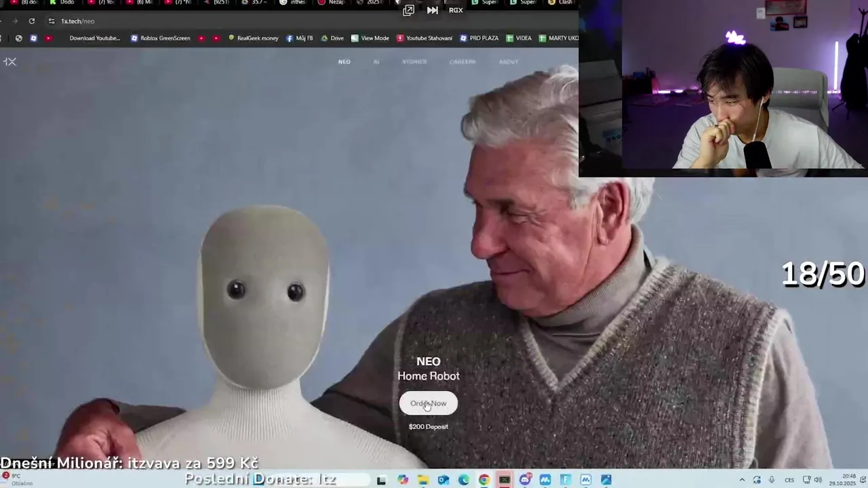Open the red highlighted terminal taskbar app
Viewport: 868px width, 488px height.
click(x=505, y=480)
